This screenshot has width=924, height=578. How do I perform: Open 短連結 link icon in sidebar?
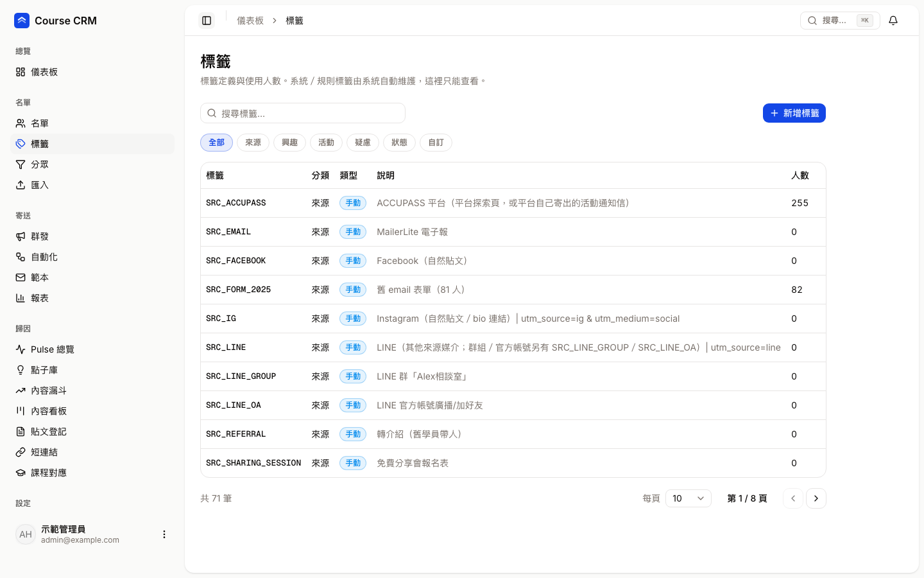(21, 452)
